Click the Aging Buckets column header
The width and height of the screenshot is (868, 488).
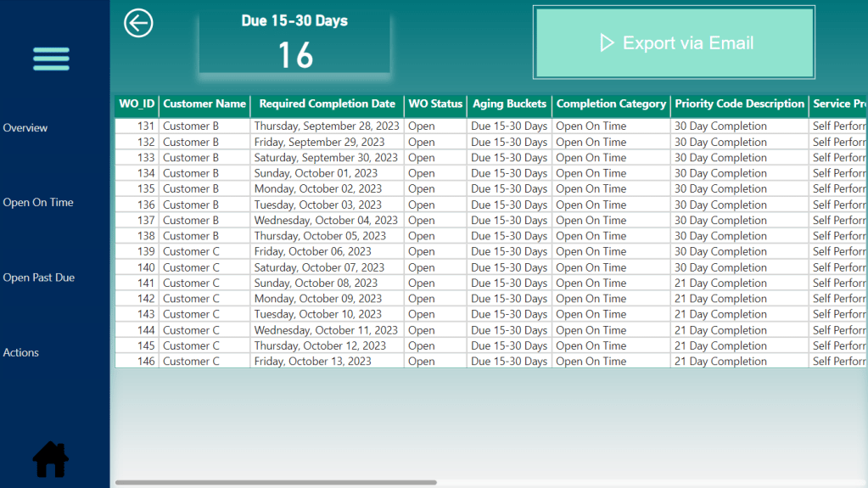coord(509,104)
